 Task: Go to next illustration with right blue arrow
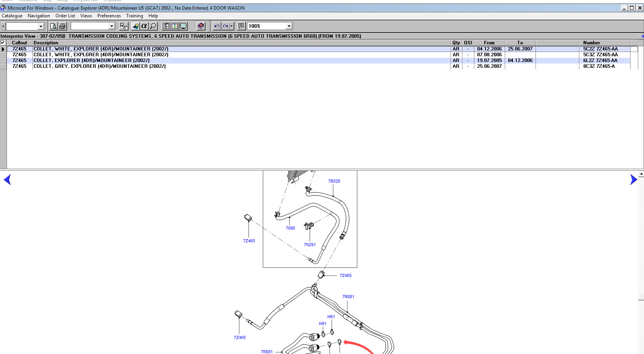click(634, 180)
